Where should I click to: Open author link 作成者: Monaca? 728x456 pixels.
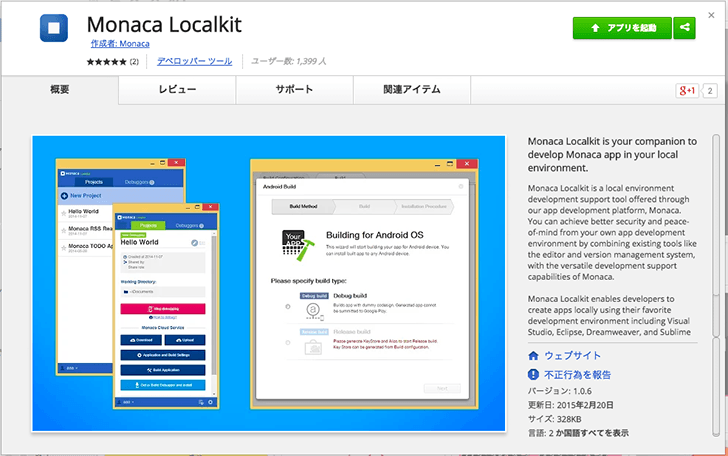[x=120, y=44]
